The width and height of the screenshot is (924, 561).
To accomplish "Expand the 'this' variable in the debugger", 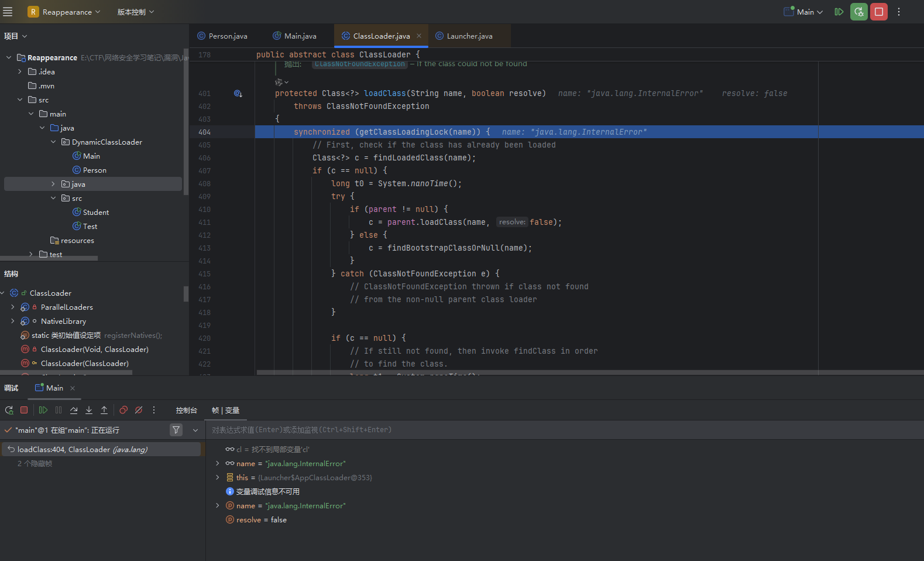I will 218,478.
